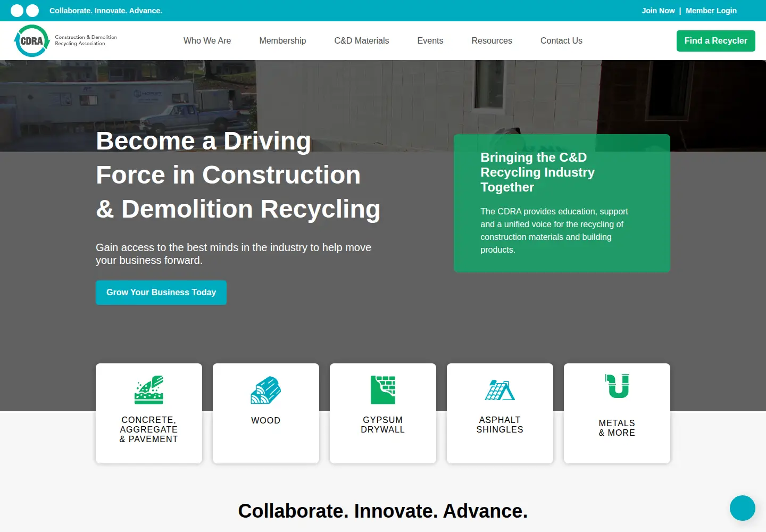Click the wood logs icon
Viewport: 766px width, 532px height.
[x=266, y=390]
